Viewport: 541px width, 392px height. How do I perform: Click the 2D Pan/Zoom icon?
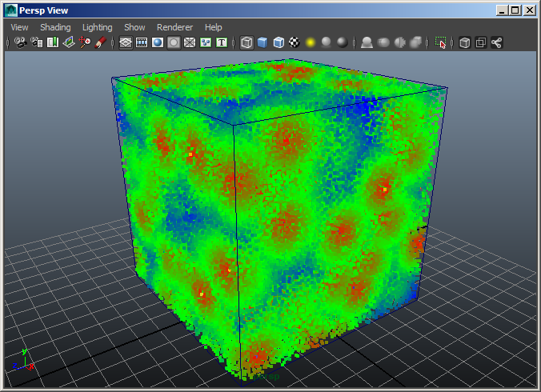85,42
